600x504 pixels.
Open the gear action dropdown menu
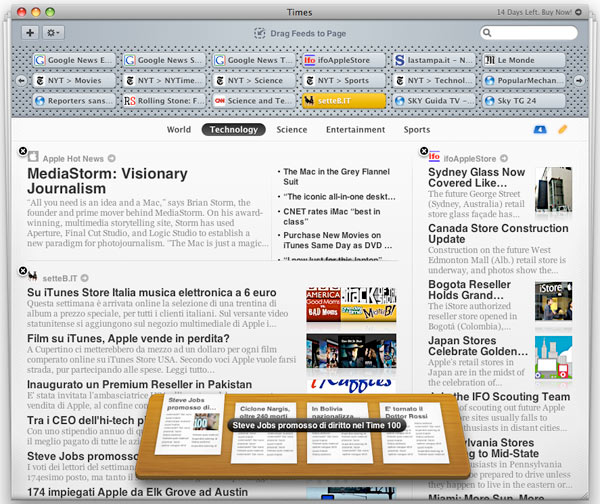click(54, 33)
